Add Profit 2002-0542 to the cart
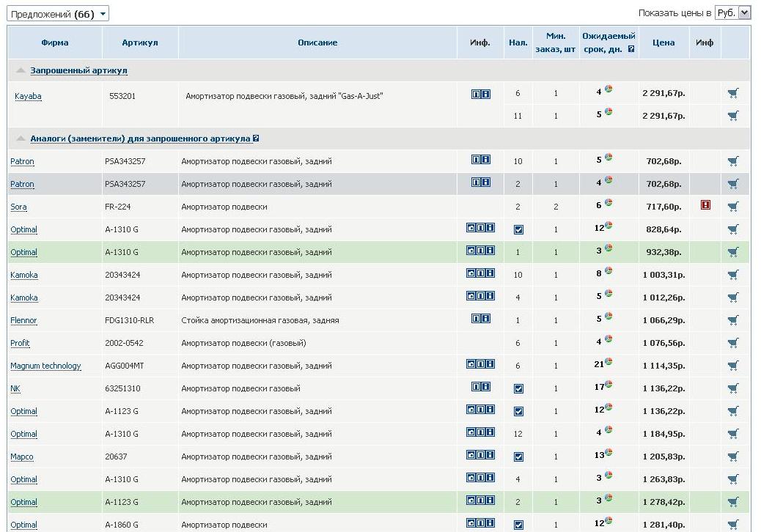This screenshot has width=761, height=532. click(x=733, y=343)
